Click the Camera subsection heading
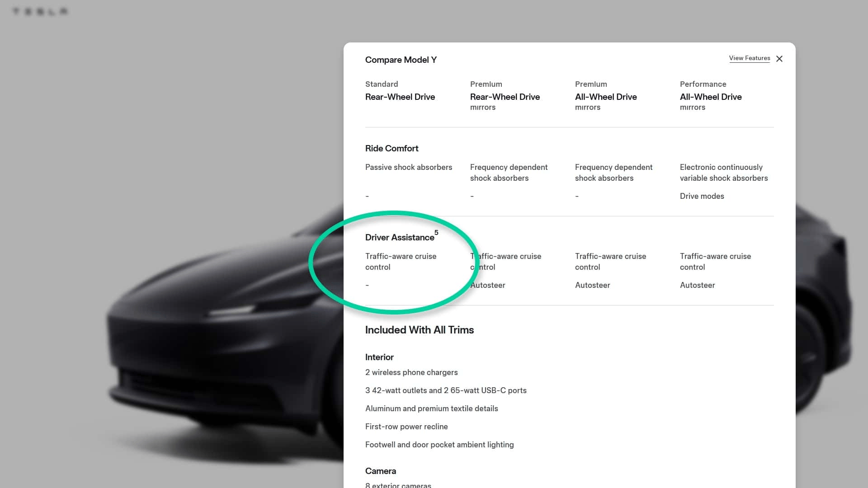Screen dimensions: 868x488 coord(380,471)
